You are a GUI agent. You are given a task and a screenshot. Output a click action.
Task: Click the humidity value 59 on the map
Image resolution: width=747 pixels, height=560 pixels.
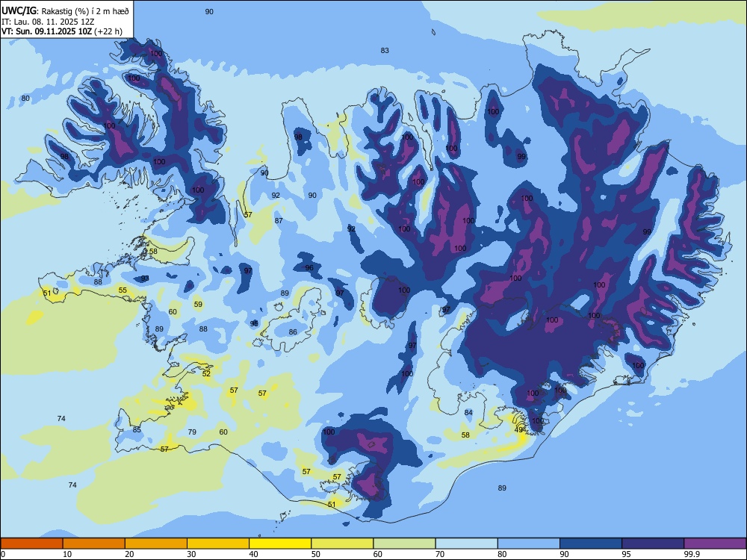[x=198, y=304]
